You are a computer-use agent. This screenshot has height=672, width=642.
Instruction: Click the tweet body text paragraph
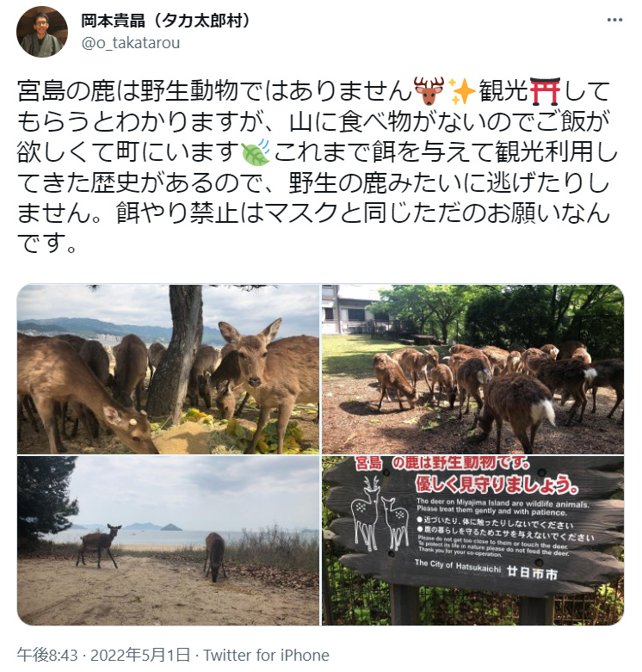pyautogui.click(x=318, y=167)
